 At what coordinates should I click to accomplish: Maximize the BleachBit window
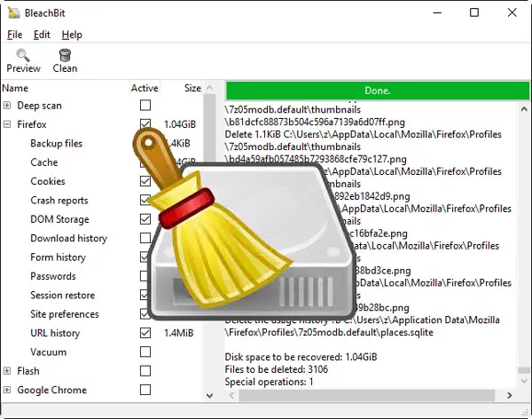click(474, 13)
